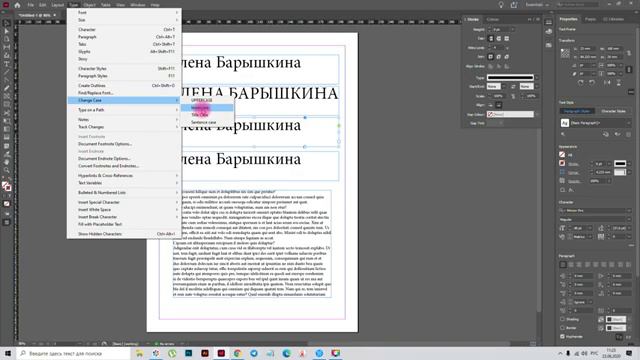The height and width of the screenshot is (360, 640).
Task: Click the Share icon at top right
Action: pos(514,5)
